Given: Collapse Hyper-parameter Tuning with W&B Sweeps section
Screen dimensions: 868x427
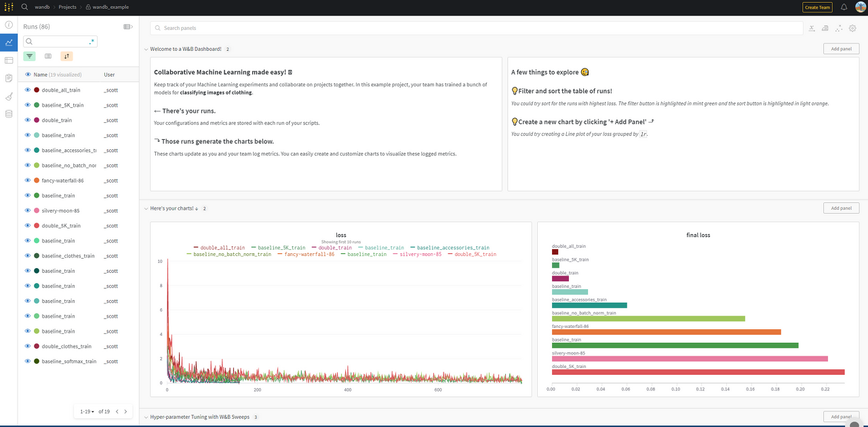Looking at the screenshot, I should [x=146, y=417].
